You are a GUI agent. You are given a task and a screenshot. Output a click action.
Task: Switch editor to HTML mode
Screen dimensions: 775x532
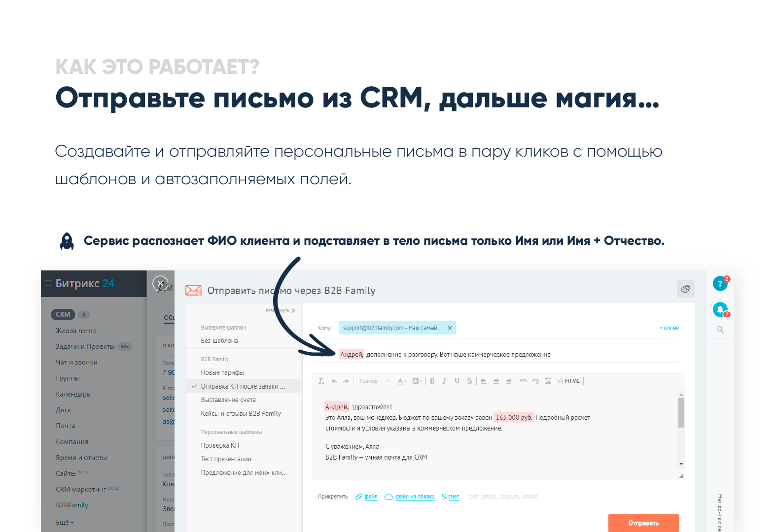pyautogui.click(x=568, y=381)
